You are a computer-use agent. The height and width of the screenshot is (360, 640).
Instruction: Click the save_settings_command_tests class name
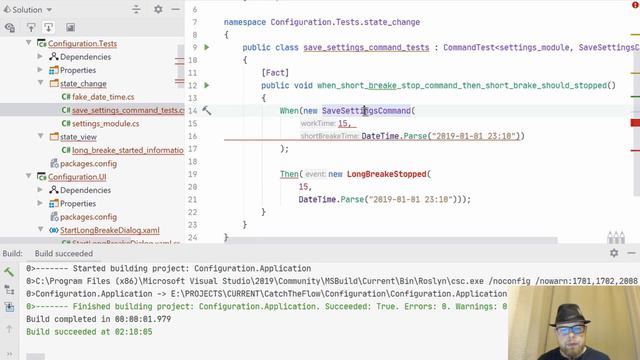[x=366, y=47]
